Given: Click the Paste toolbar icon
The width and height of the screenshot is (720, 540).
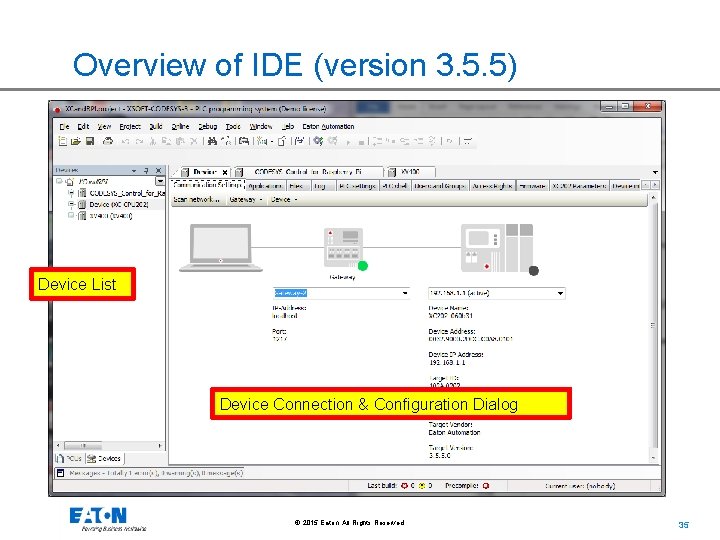Looking at the screenshot, I should [180, 141].
